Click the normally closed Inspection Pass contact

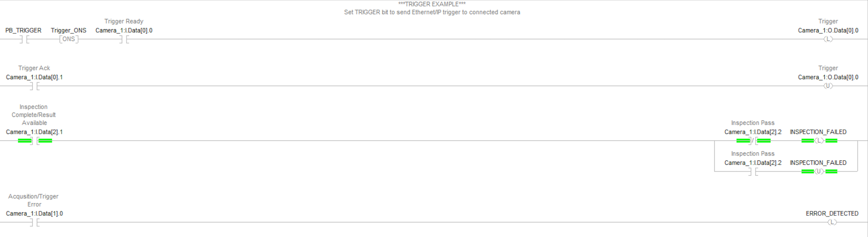[753, 141]
